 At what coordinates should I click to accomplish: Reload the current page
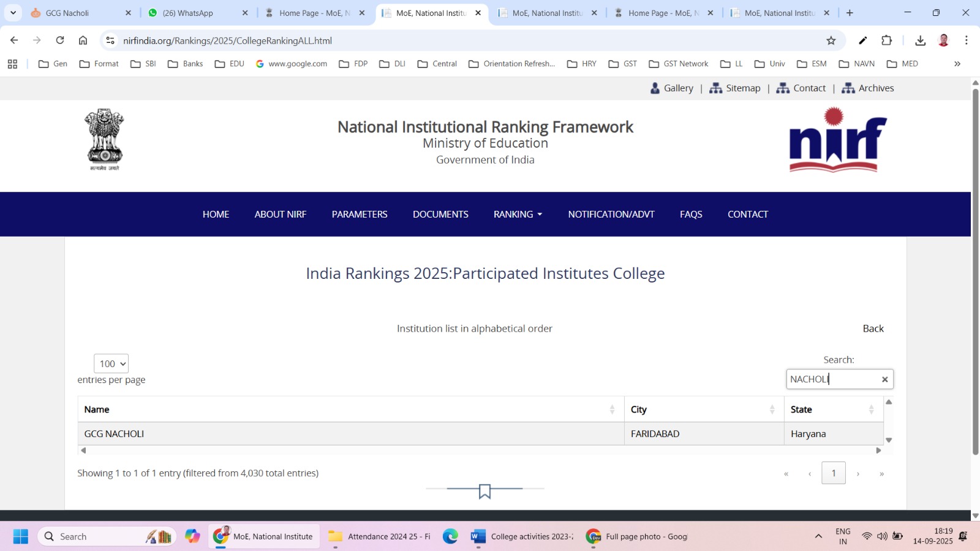60,40
